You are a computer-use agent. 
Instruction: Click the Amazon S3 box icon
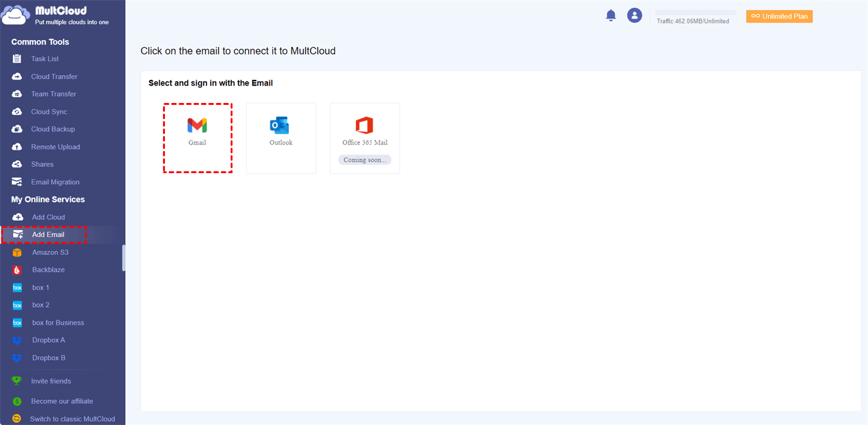(x=17, y=253)
